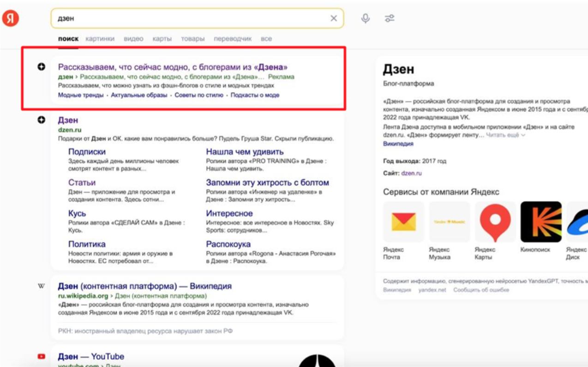The image size is (588, 367).
Task: Open the Кусь sitelink
Action: [77, 213]
